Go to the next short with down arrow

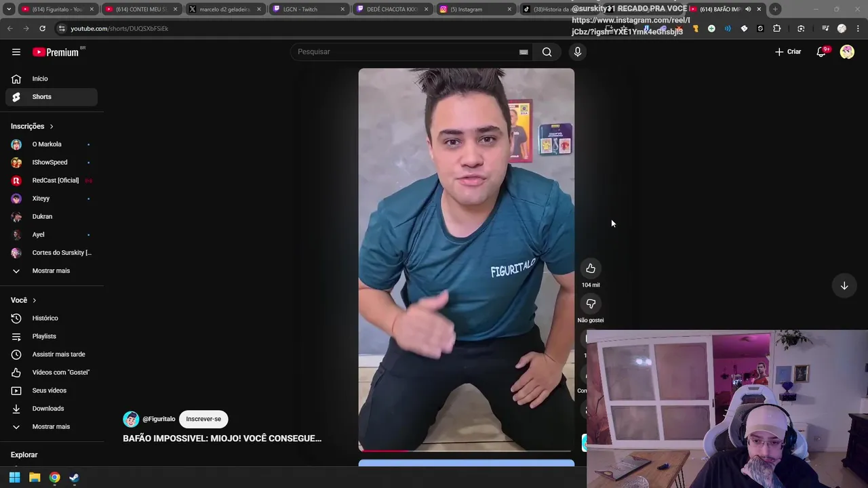point(844,286)
